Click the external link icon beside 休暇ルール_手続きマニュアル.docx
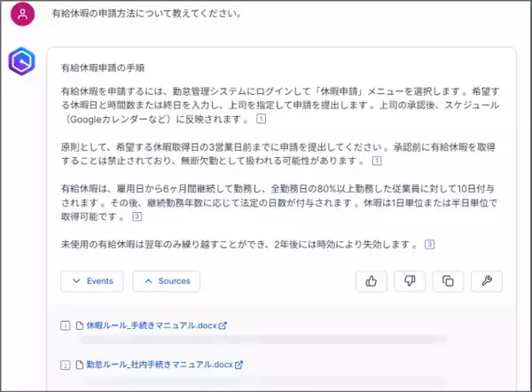The image size is (532, 392). click(x=223, y=325)
